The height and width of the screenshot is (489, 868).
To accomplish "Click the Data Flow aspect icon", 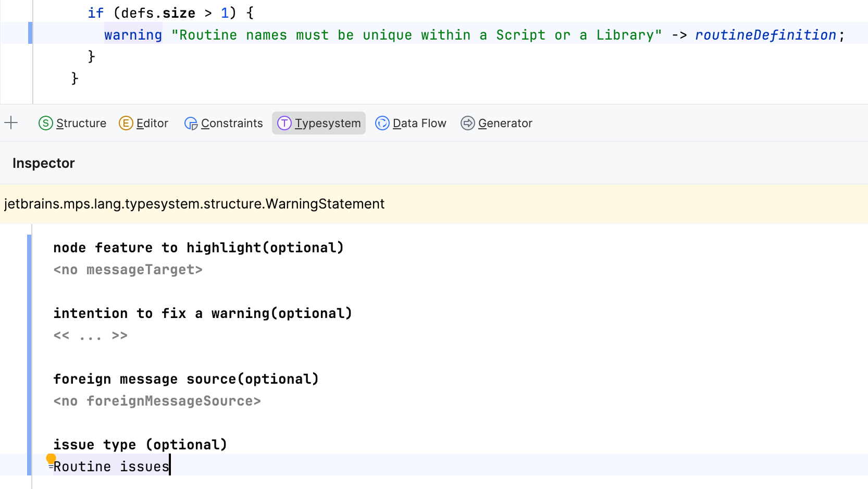I will (382, 123).
